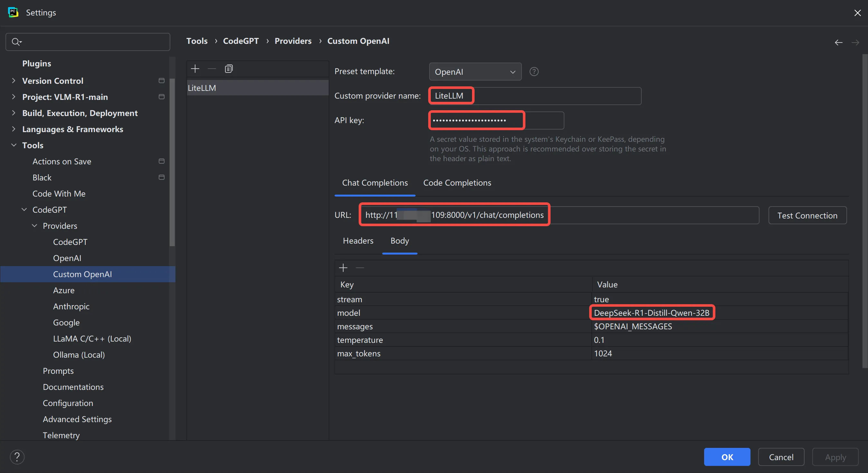868x473 pixels.
Task: Select LiteLLM in the provider list
Action: pos(258,88)
